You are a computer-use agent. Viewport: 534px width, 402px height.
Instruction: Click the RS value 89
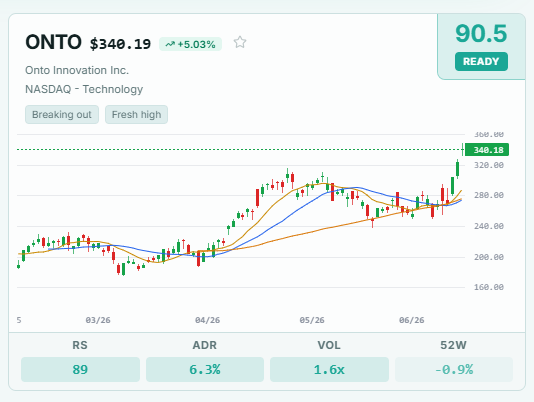[80, 369]
